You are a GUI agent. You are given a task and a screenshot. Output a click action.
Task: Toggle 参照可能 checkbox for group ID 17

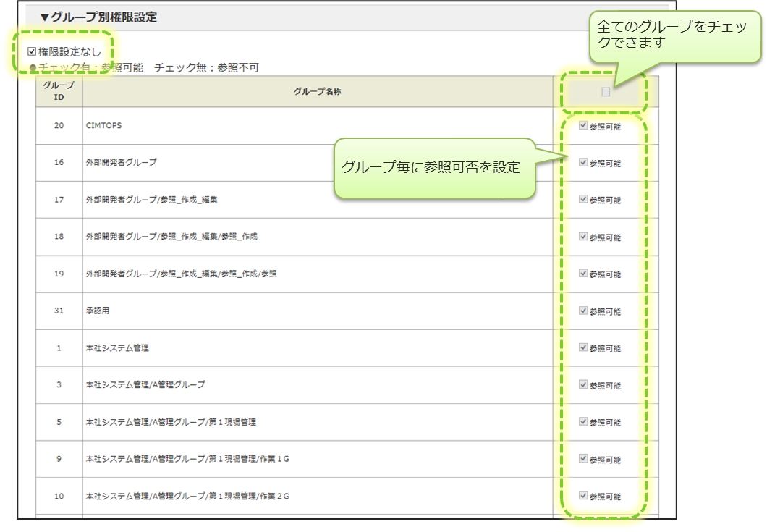tap(584, 200)
